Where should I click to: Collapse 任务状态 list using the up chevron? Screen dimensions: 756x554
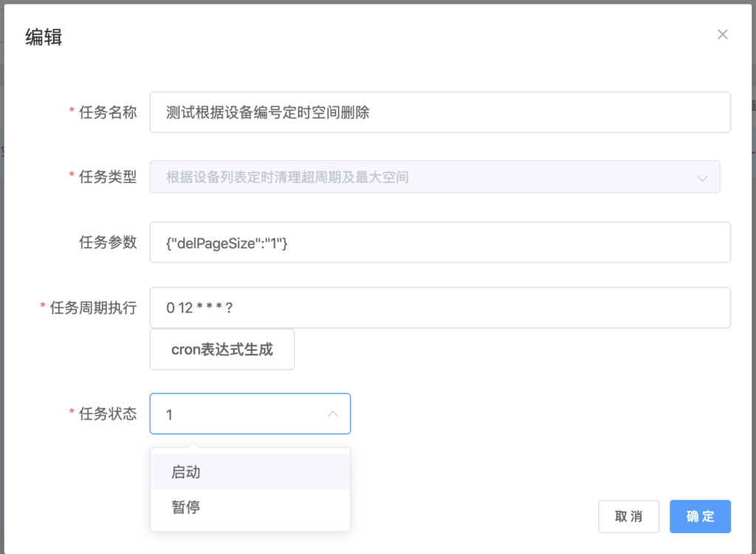point(333,414)
